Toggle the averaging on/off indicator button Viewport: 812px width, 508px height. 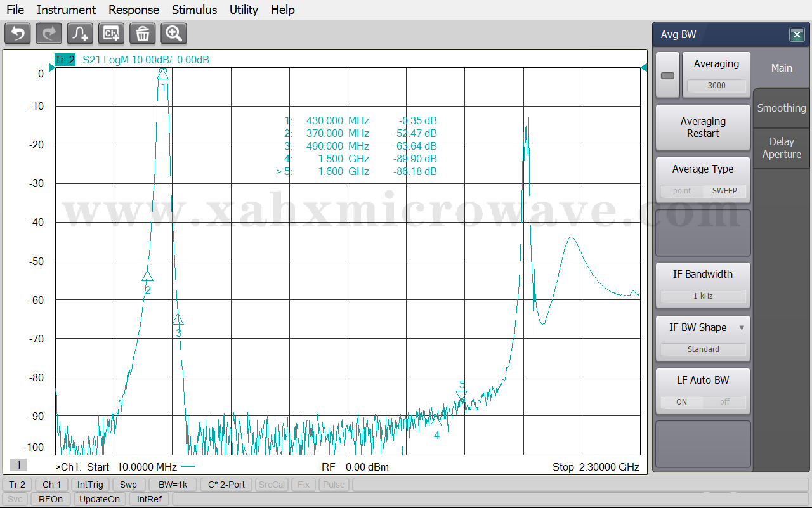pyautogui.click(x=667, y=75)
